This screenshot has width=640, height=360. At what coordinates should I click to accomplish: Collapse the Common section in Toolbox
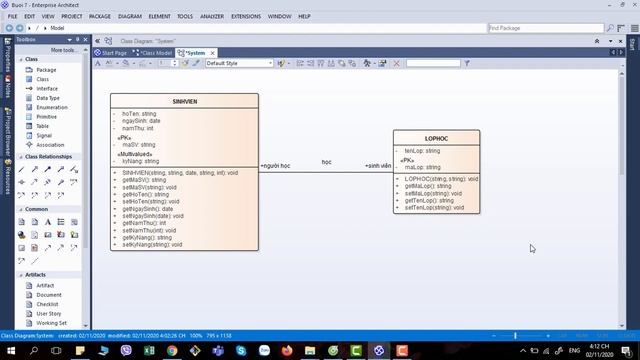(x=21, y=209)
